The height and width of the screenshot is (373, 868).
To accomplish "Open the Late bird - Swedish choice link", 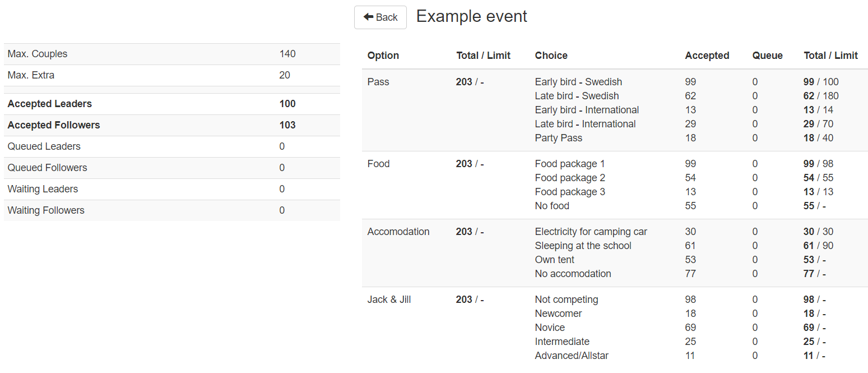I will [x=577, y=96].
